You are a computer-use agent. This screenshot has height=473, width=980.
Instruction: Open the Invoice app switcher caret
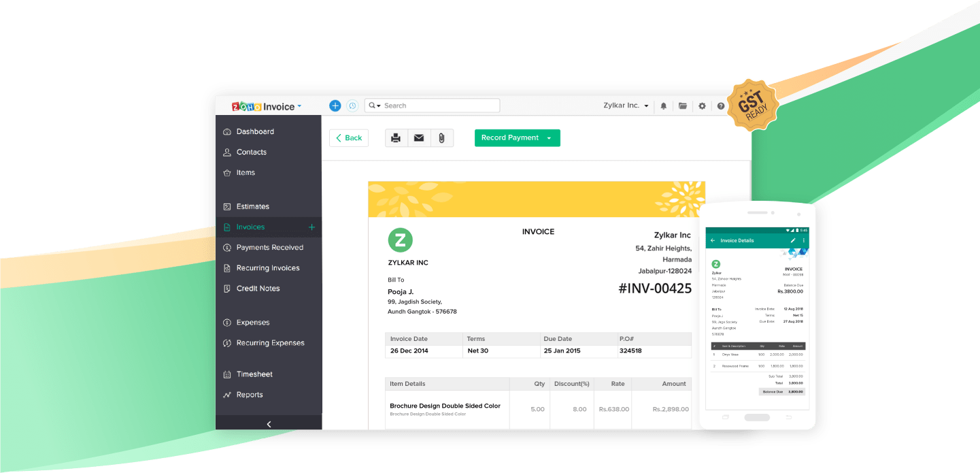click(x=299, y=107)
